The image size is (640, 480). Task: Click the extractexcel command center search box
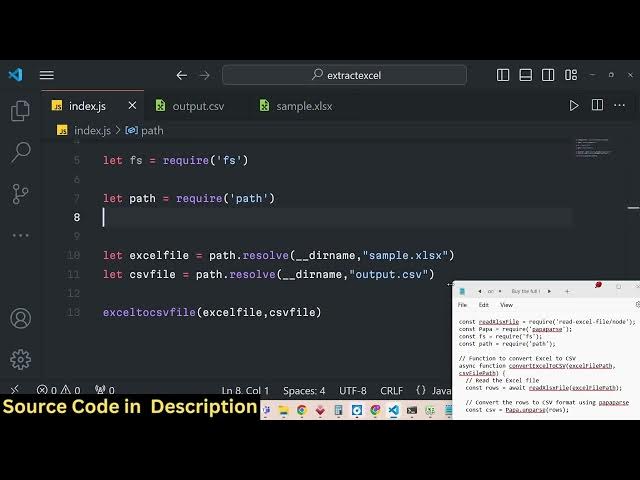pos(344,75)
